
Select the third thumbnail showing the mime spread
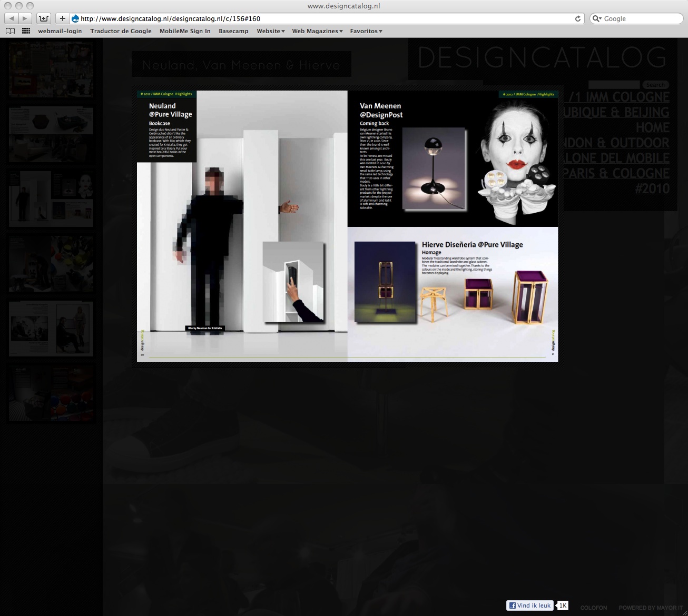point(51,199)
